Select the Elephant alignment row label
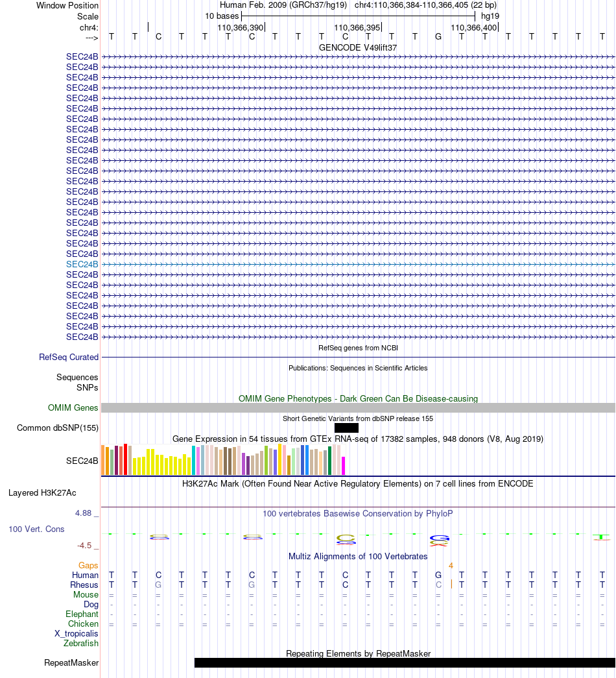 (x=82, y=614)
